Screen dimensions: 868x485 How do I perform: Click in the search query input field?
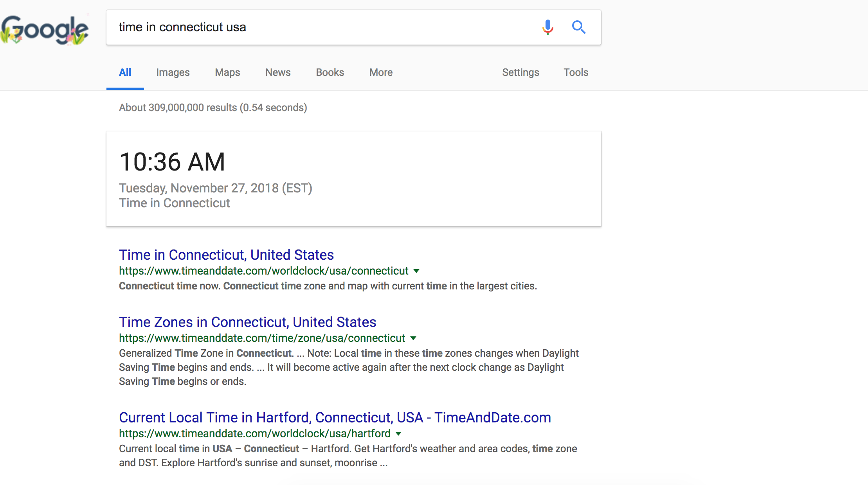pos(325,27)
